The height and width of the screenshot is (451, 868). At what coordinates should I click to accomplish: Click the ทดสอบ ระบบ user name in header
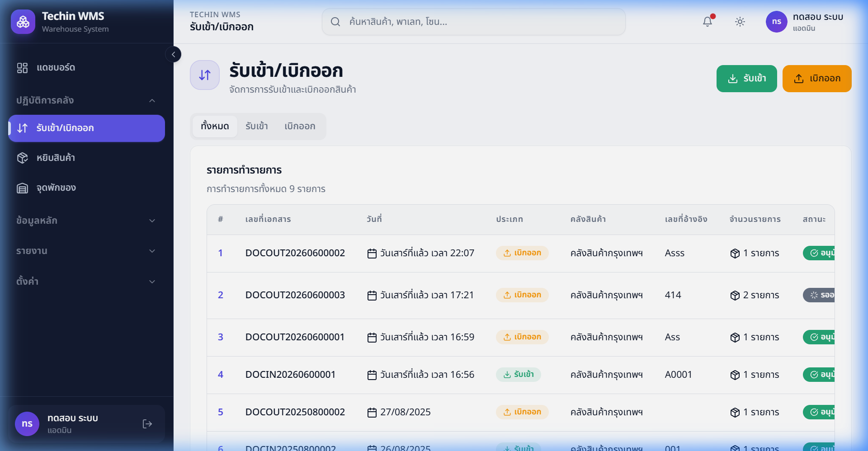818,17
